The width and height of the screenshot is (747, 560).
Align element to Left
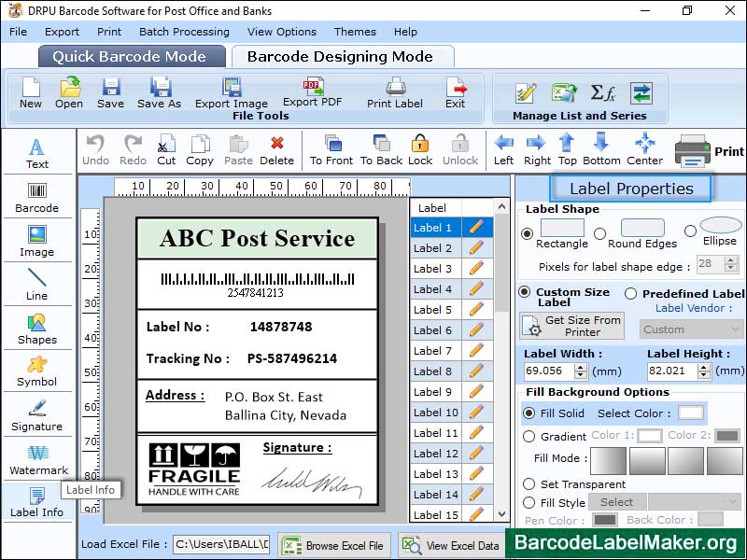coord(503,150)
